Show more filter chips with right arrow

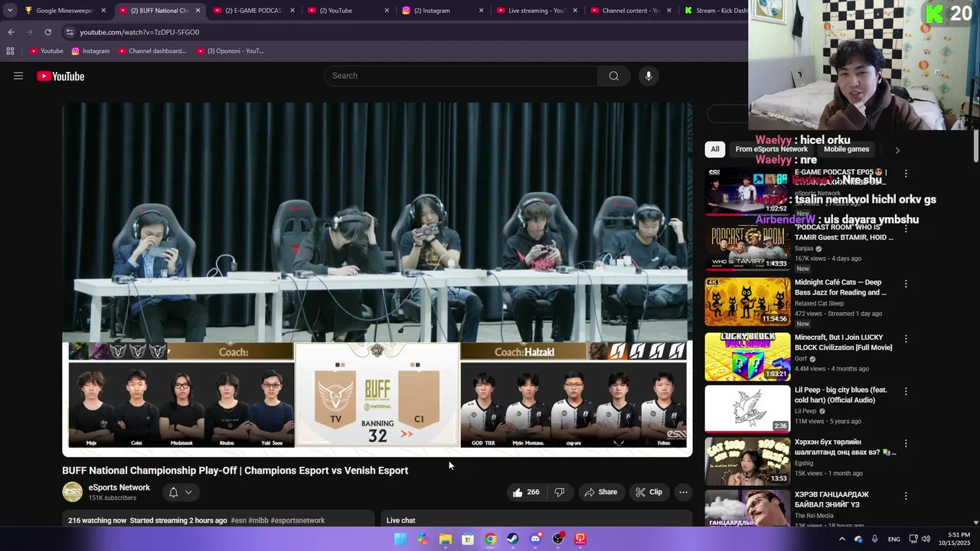(897, 150)
